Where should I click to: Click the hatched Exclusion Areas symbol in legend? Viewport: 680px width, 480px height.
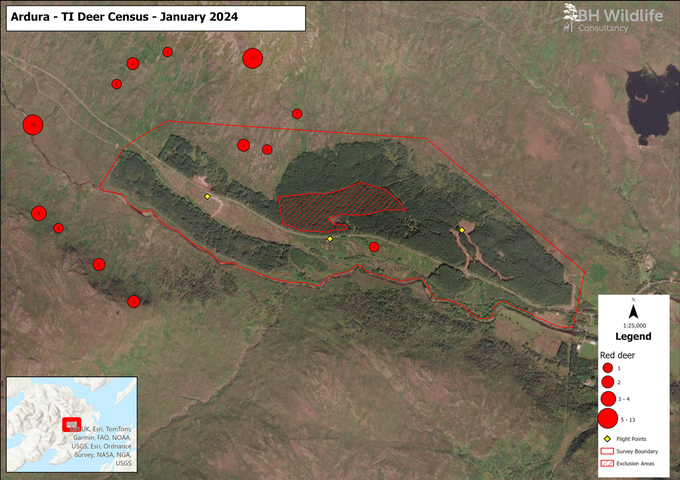(607, 464)
